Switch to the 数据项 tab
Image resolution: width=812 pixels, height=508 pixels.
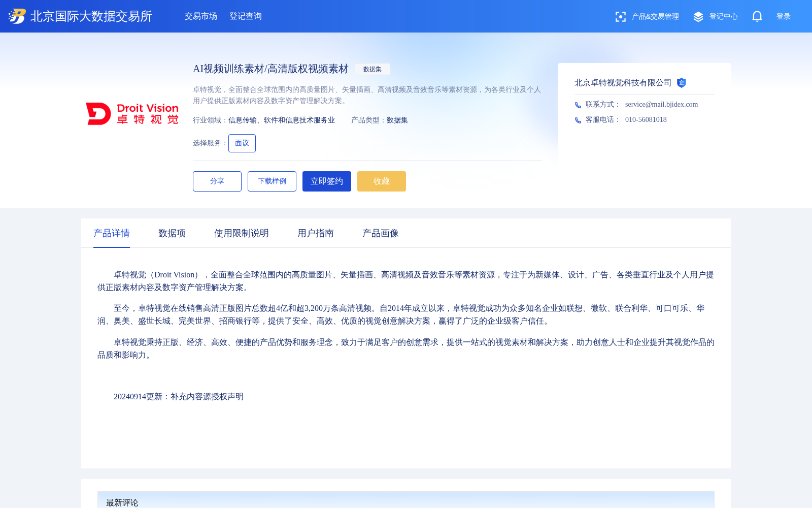pyautogui.click(x=172, y=233)
